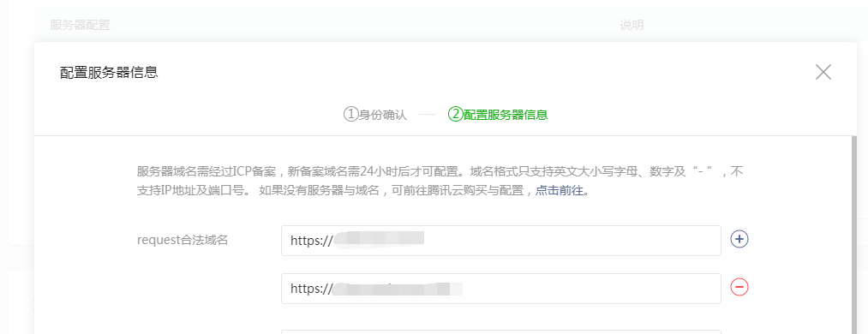Click the 说明 column header in background page
The width and height of the screenshot is (868, 334).
[632, 25]
